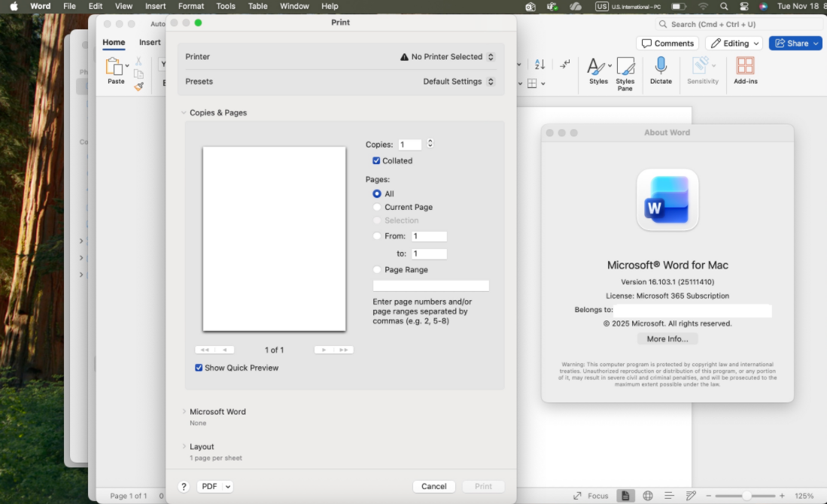Viewport: 827px width, 504px height.
Task: Open the PDF dropdown arrow
Action: 228,487
